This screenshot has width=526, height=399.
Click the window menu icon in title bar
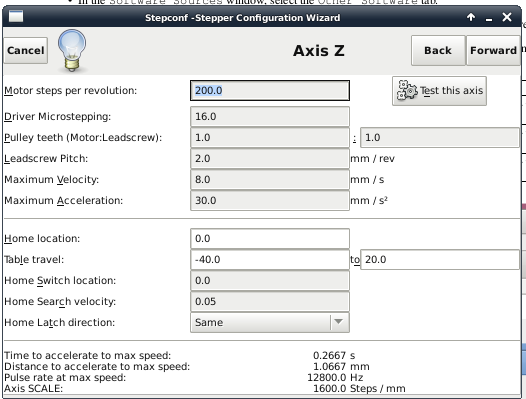[16, 16]
